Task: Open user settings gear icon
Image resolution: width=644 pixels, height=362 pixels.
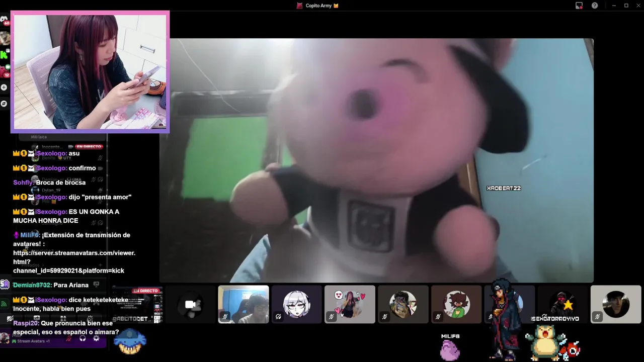Action: click(x=96, y=338)
